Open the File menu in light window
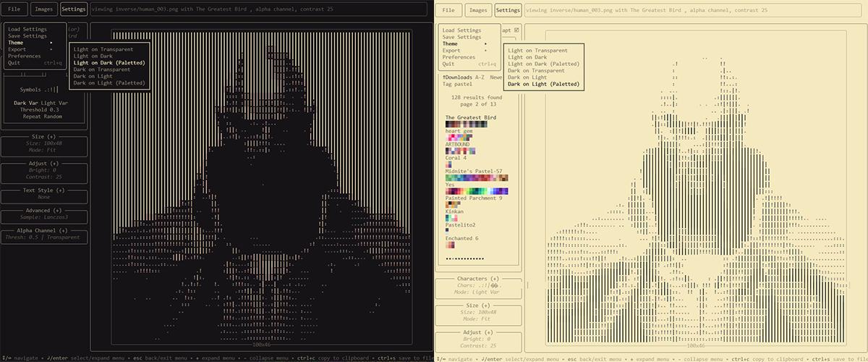868x362 pixels. point(448,10)
